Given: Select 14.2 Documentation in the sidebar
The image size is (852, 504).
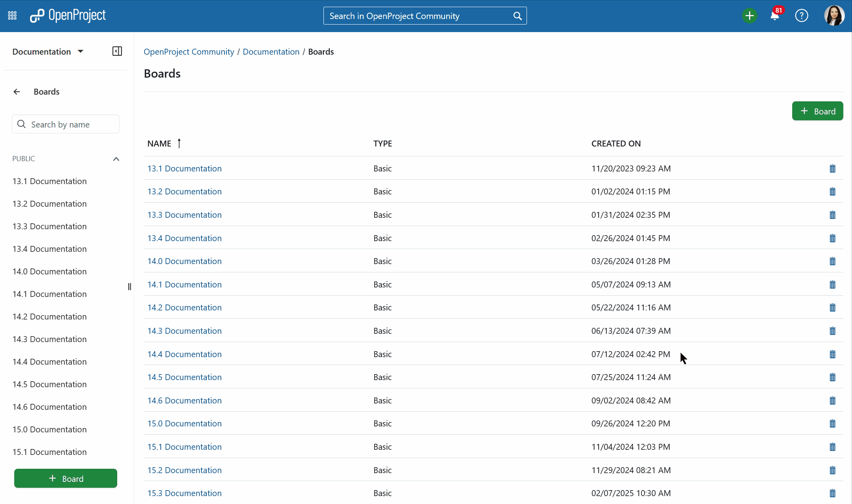Looking at the screenshot, I should [x=49, y=317].
